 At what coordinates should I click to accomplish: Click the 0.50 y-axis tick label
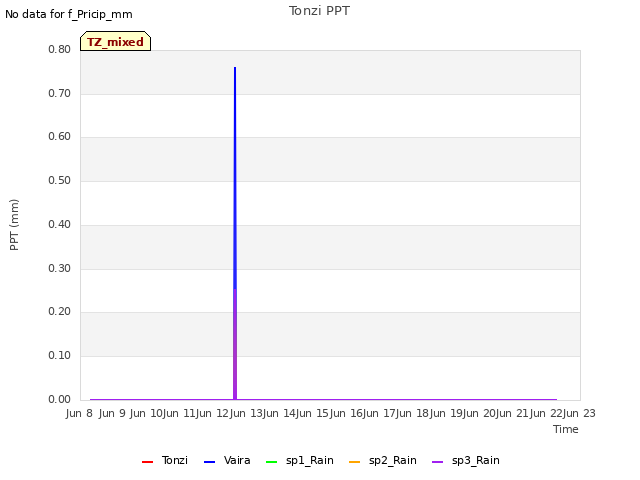click(60, 180)
